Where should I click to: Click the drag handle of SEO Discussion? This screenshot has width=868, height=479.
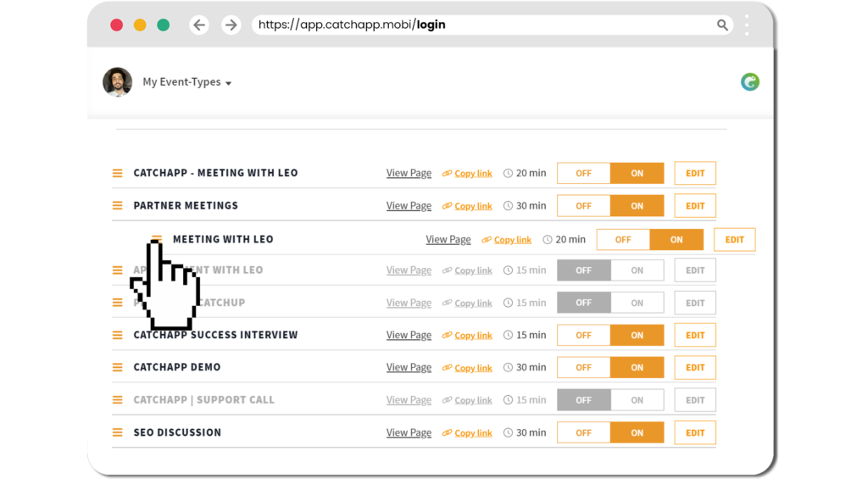coord(117,432)
